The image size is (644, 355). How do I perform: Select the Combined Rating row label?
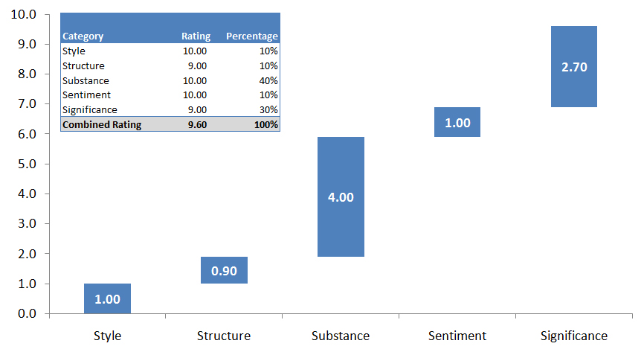(x=102, y=124)
